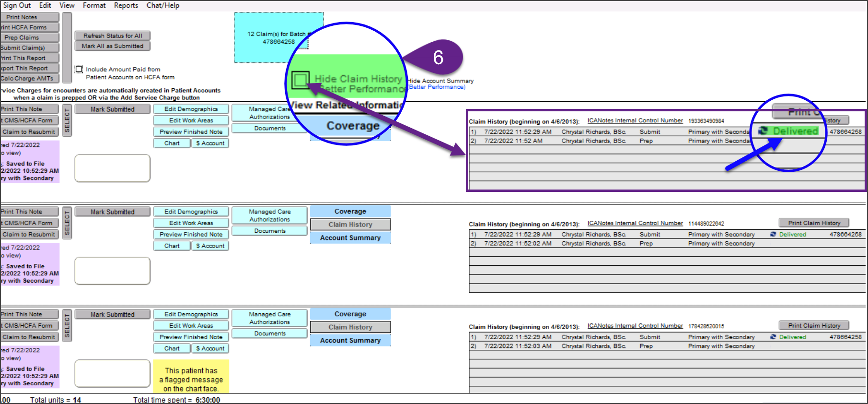The image size is (868, 404).
Task: Click Preview Finished Note in third encounter
Action: [191, 337]
